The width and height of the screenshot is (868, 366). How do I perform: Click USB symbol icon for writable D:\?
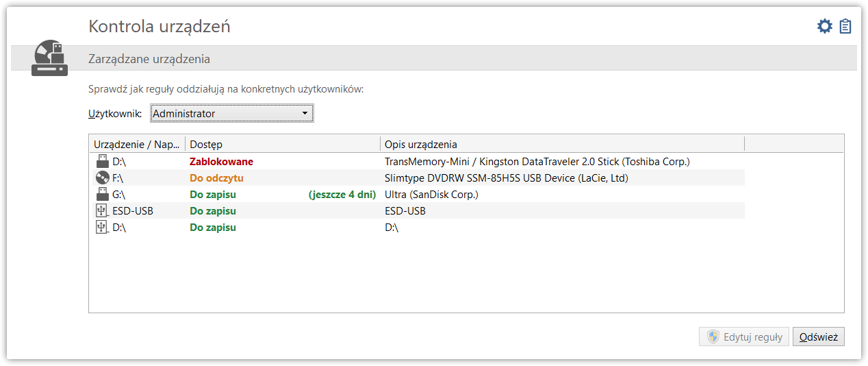(x=102, y=228)
